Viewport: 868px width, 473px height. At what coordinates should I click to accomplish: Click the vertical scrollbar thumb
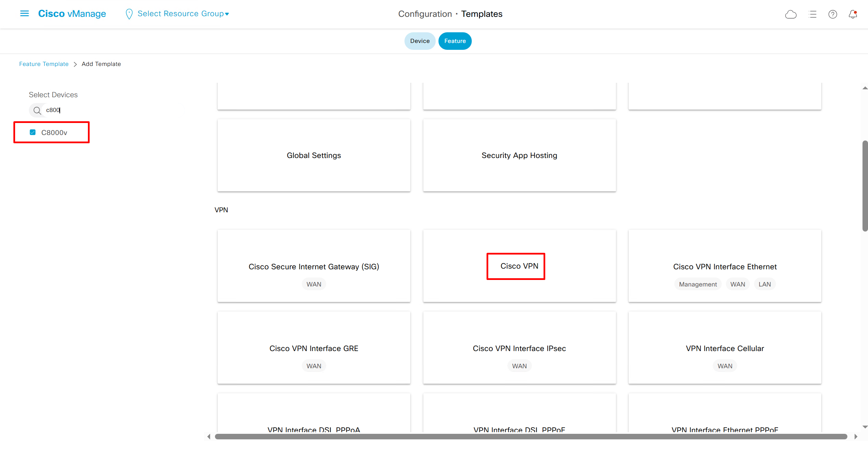pyautogui.click(x=865, y=185)
